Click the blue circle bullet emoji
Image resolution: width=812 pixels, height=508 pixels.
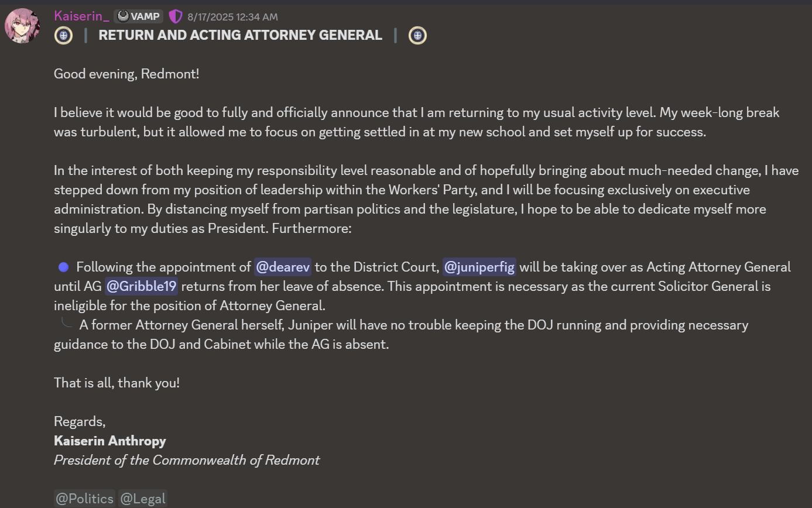(x=63, y=267)
